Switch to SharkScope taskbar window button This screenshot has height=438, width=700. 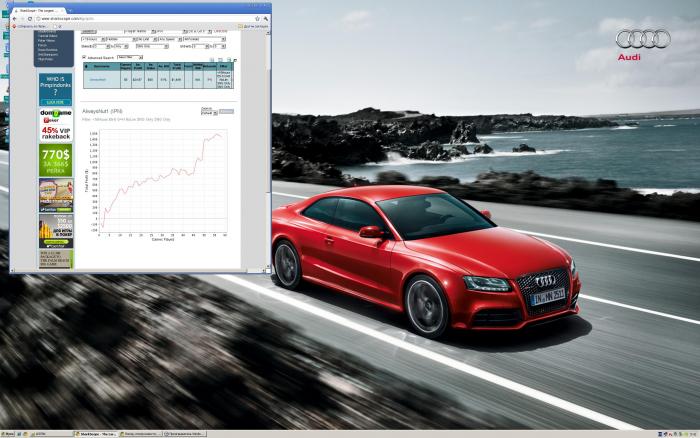click(x=96, y=434)
